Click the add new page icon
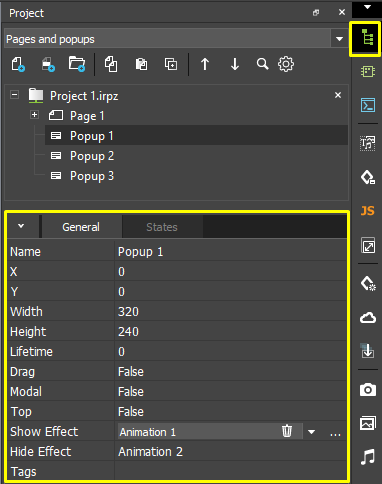 tap(18, 64)
